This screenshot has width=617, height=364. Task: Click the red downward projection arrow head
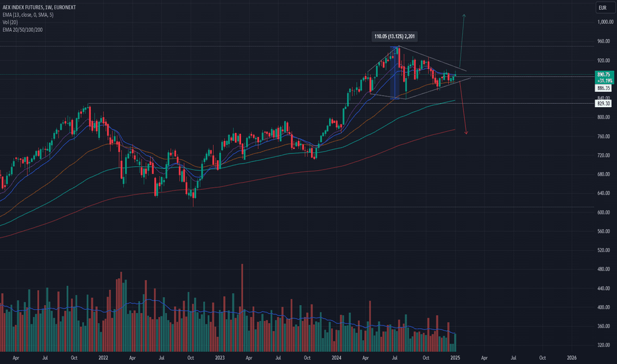(466, 132)
